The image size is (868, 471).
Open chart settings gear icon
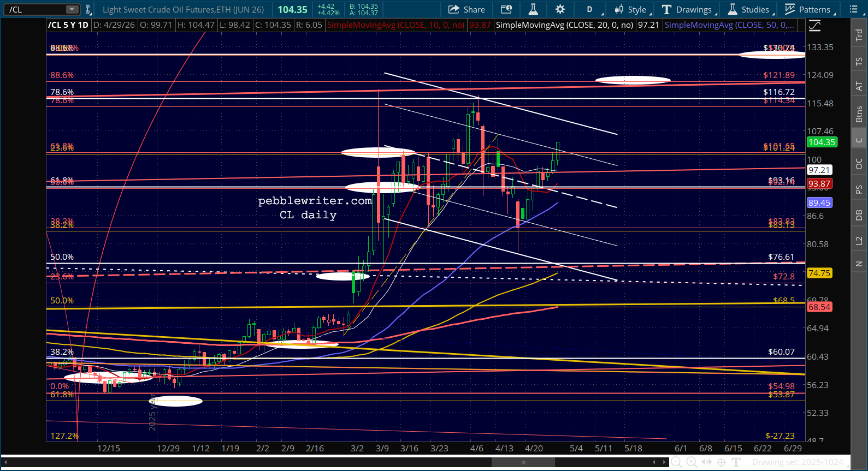(560, 9)
